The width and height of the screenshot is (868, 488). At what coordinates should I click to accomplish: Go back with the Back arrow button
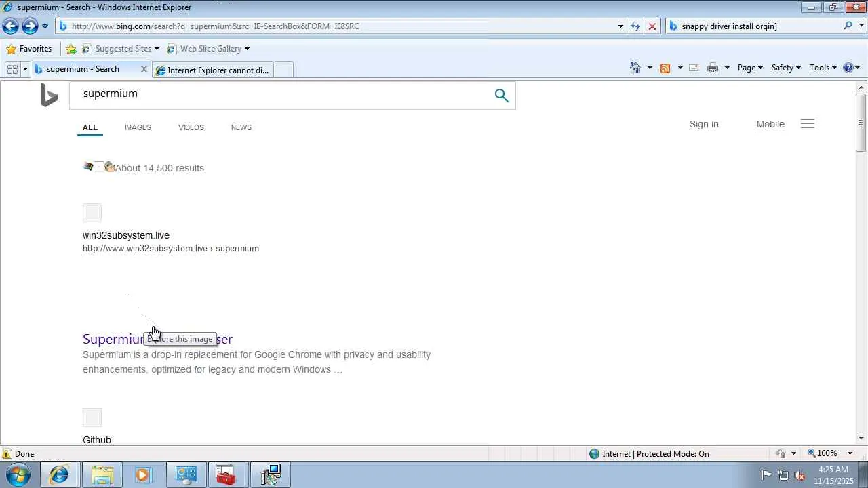click(10, 26)
